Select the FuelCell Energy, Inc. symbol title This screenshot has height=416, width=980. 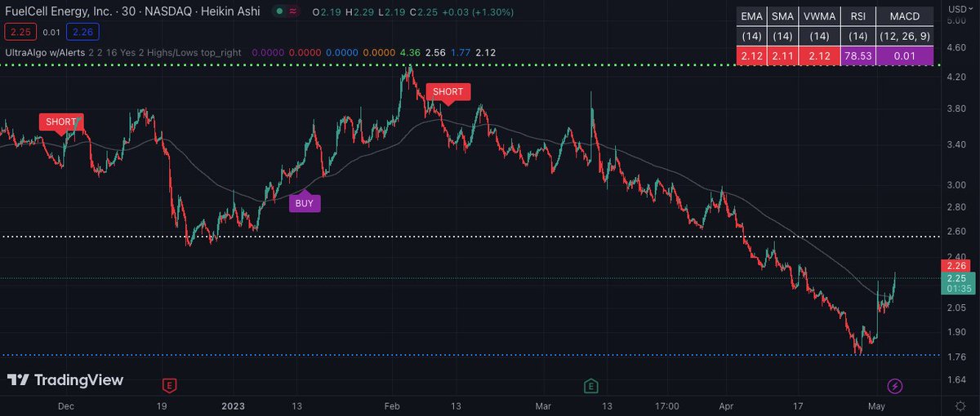[58, 13]
